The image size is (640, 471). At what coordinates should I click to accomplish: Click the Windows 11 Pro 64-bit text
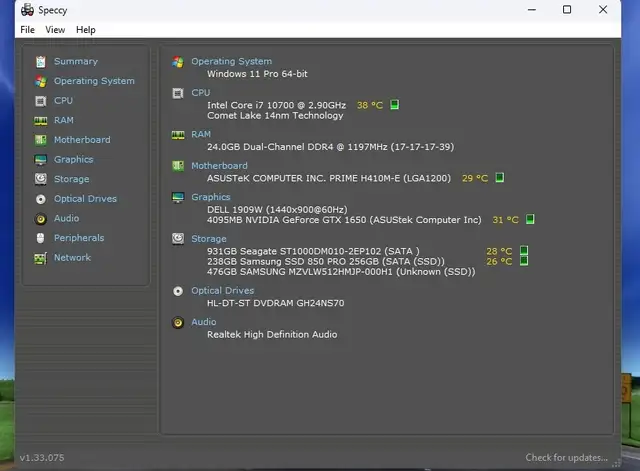click(x=257, y=74)
